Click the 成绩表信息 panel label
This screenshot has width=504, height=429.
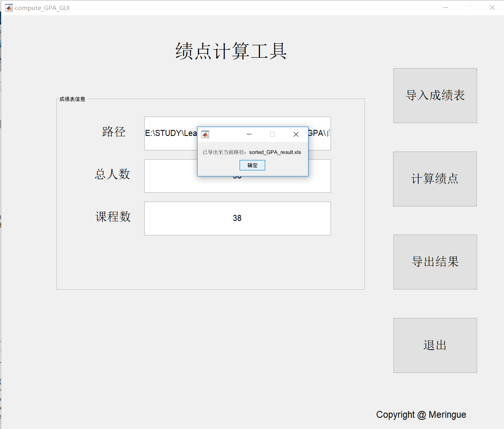[x=72, y=99]
